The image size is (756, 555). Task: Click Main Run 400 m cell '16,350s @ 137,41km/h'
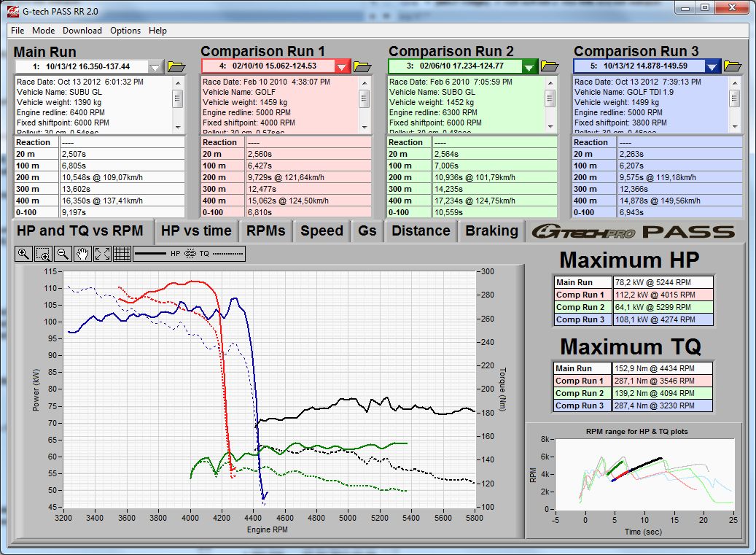122,201
